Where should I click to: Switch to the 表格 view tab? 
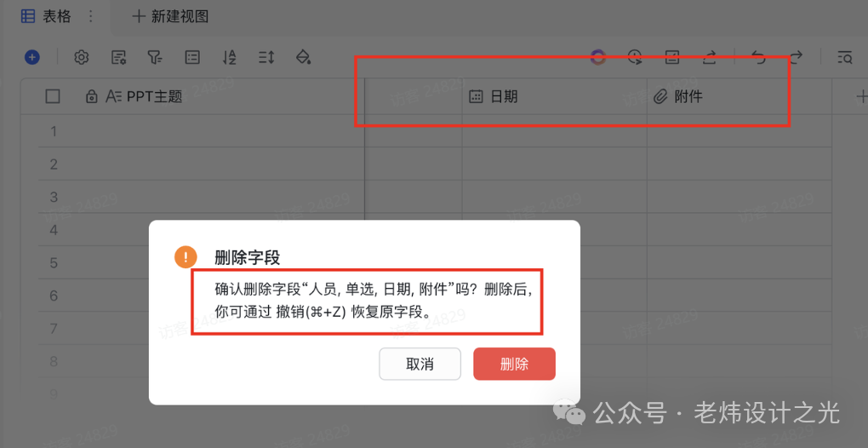click(57, 17)
